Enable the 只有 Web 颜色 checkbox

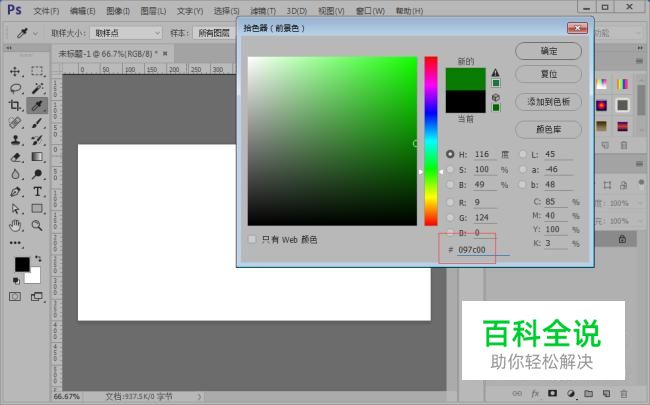pos(252,239)
